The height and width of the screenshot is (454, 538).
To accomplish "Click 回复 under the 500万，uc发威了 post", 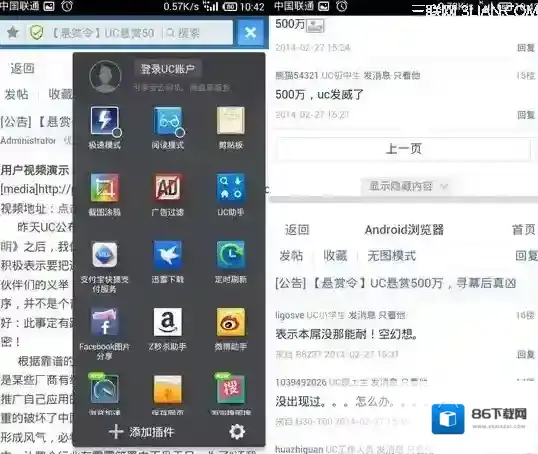I will click(x=526, y=115).
